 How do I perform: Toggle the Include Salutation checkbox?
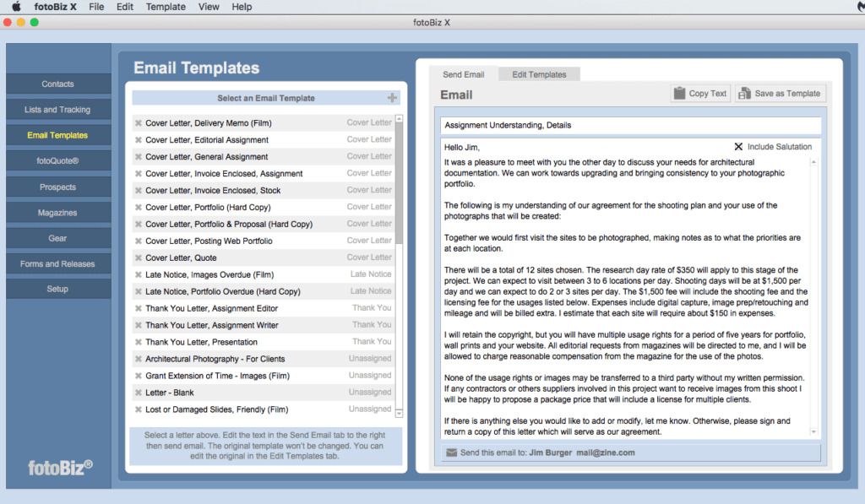tap(738, 147)
